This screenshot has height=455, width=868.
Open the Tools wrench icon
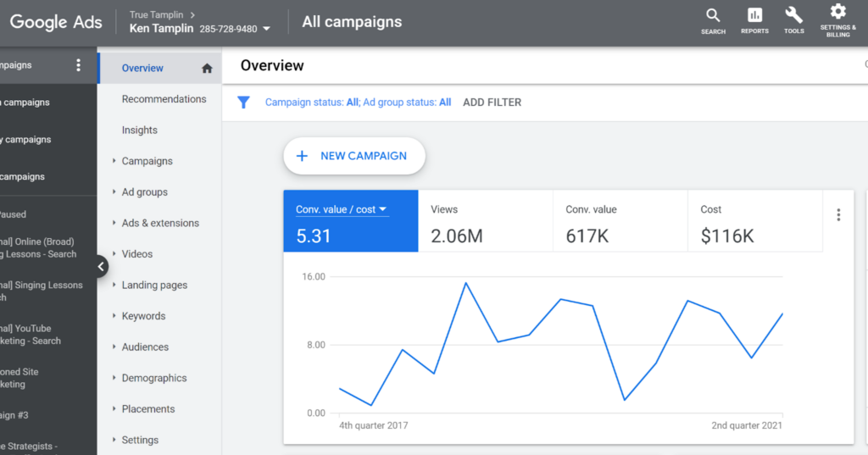793,21
